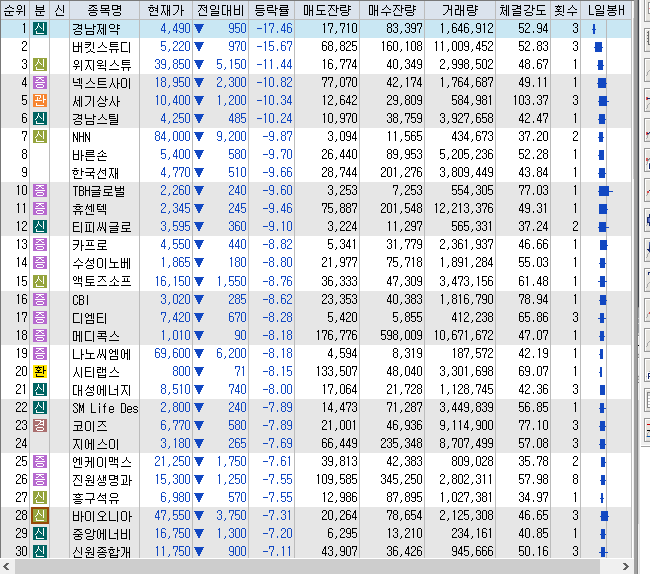The image size is (650, 574).
Task: Click buy balance 598,009 of 메디콕스
Action: [x=401, y=335]
